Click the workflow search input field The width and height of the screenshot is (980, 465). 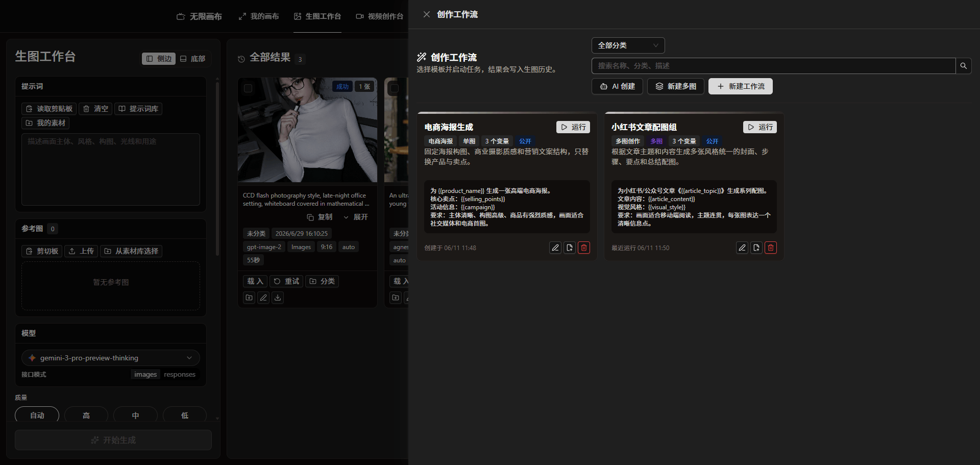coord(773,66)
